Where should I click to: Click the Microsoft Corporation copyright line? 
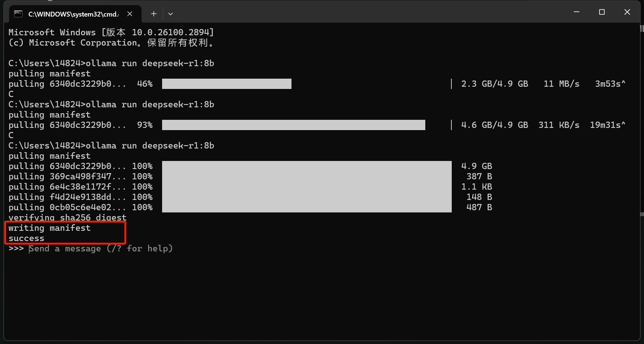(111, 43)
